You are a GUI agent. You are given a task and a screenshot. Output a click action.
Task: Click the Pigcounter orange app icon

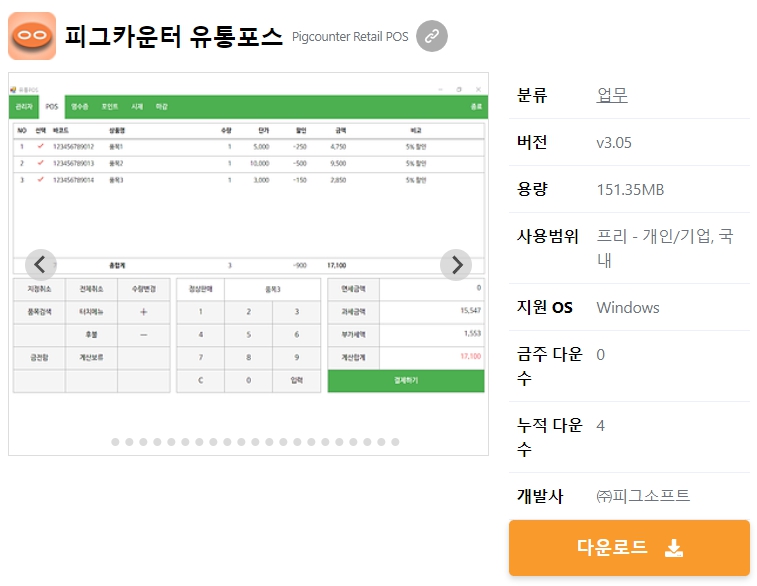(32, 36)
